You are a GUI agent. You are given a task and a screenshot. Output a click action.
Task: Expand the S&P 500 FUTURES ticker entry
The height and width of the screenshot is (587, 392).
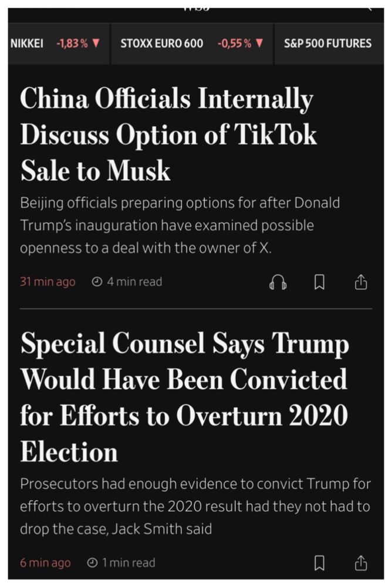[x=327, y=42]
